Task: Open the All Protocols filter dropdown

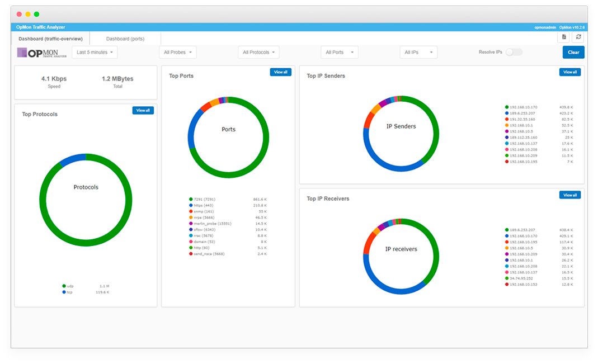Action: (258, 53)
